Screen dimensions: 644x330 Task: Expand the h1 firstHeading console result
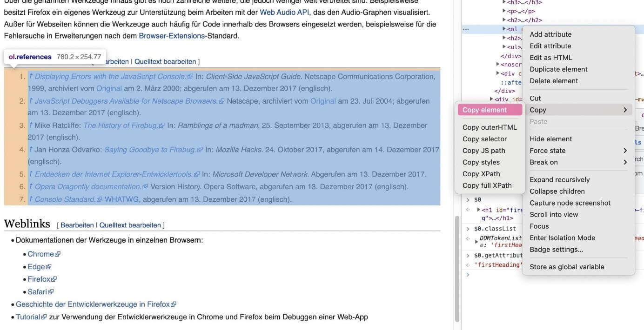pyautogui.click(x=479, y=210)
